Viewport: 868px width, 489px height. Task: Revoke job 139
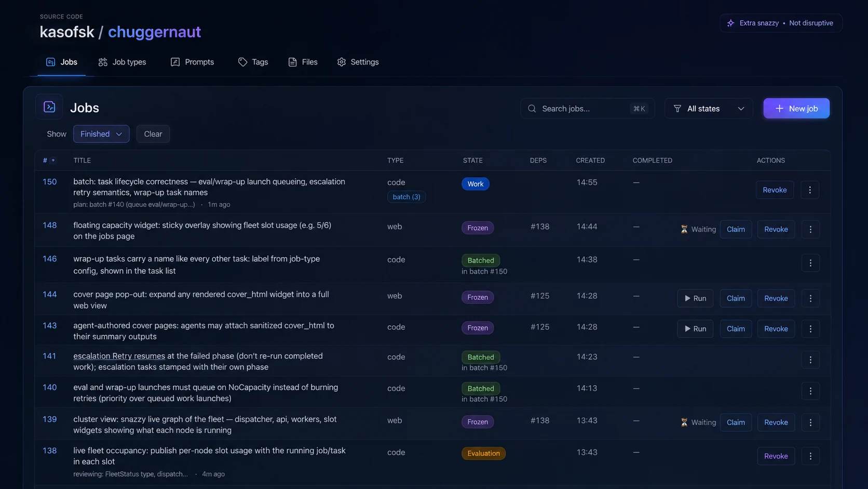point(776,422)
